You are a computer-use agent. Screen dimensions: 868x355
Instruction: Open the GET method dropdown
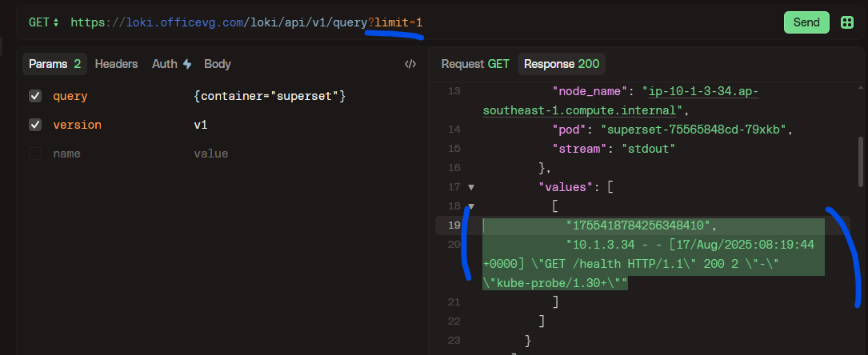(x=44, y=22)
